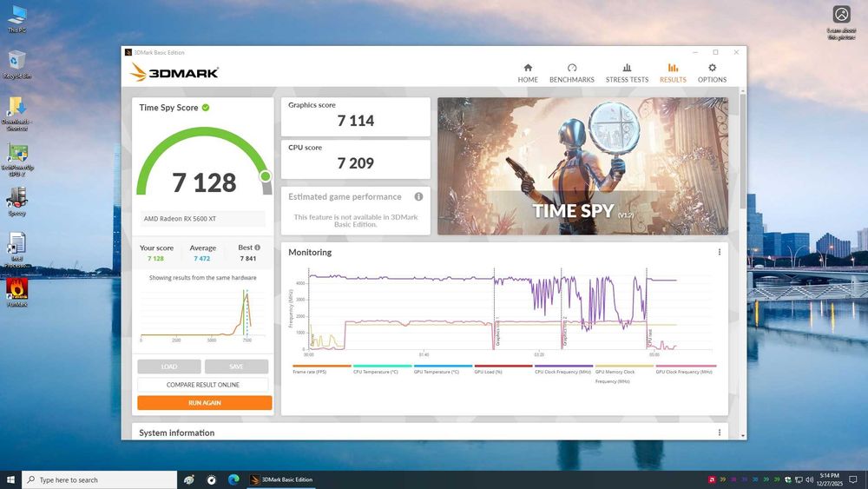This screenshot has width=868, height=489.
Task: Open the OPTIONS gear section
Action: click(x=712, y=73)
